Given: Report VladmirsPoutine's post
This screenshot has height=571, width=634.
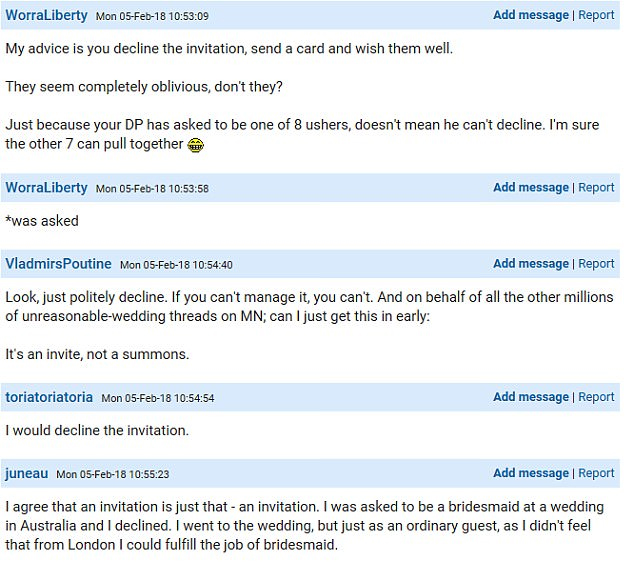Looking at the screenshot, I should 596,264.
